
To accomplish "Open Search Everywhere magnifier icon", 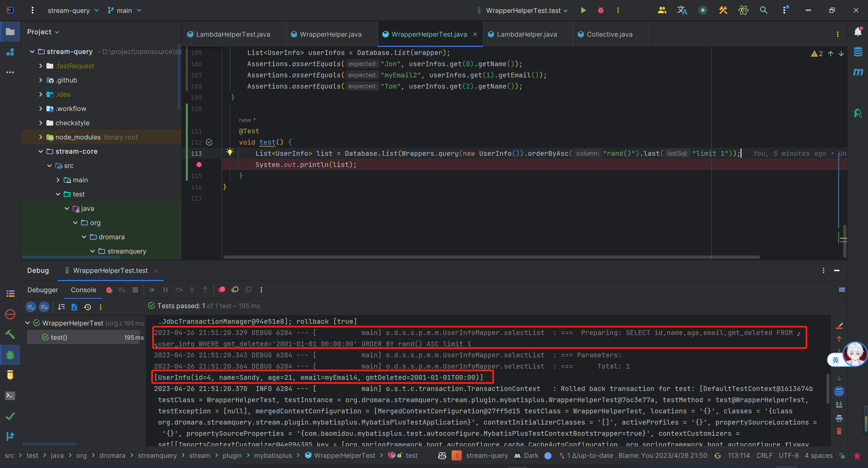I will point(764,11).
